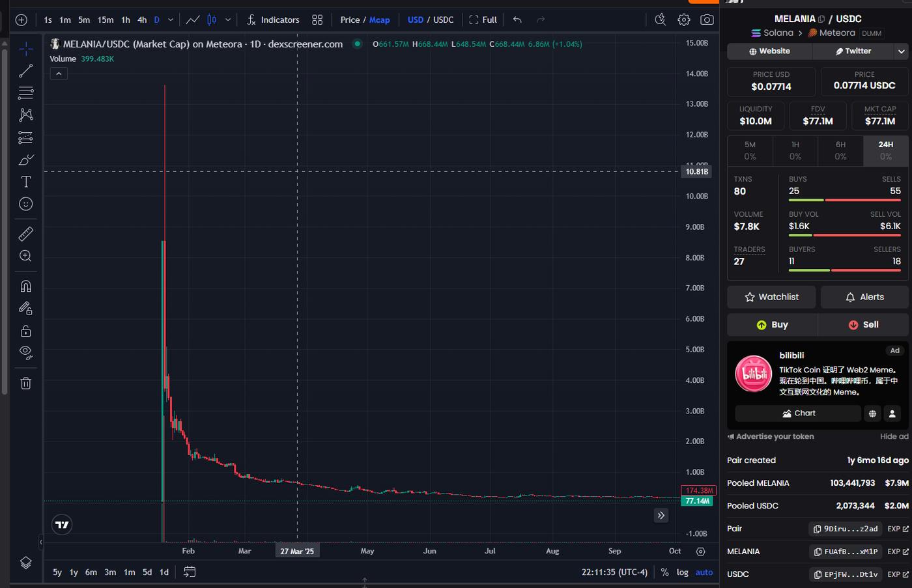The image size is (912, 588).
Task: Select the ruler measure tool
Action: [25, 234]
